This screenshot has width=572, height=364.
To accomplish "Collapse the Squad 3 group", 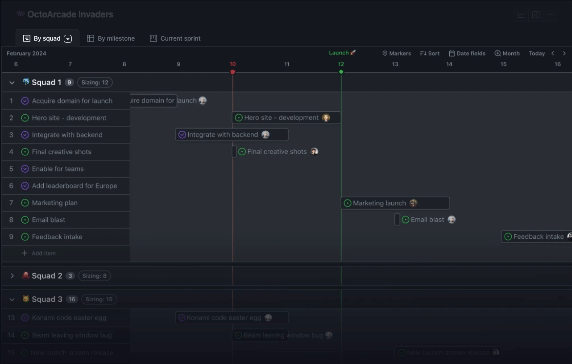I will tap(12, 299).
